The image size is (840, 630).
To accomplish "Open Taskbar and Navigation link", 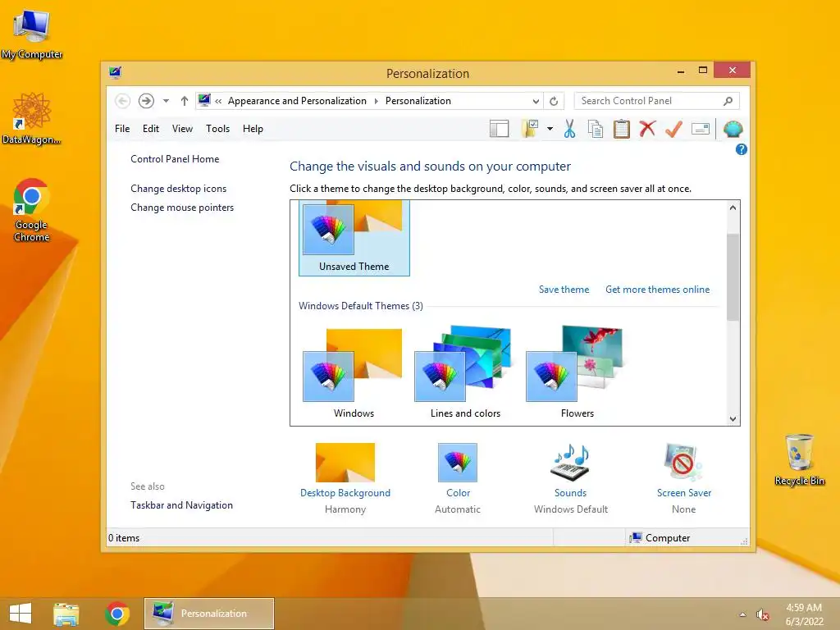I will point(181,505).
